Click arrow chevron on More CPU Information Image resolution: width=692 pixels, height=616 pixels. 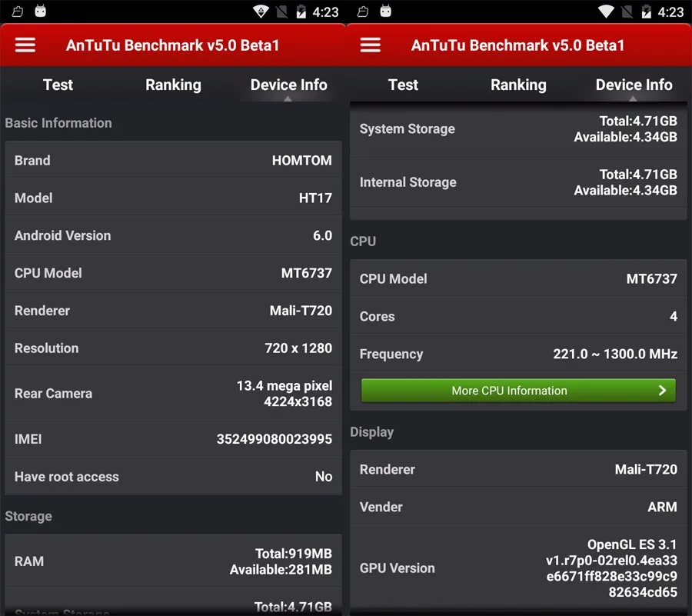click(662, 391)
